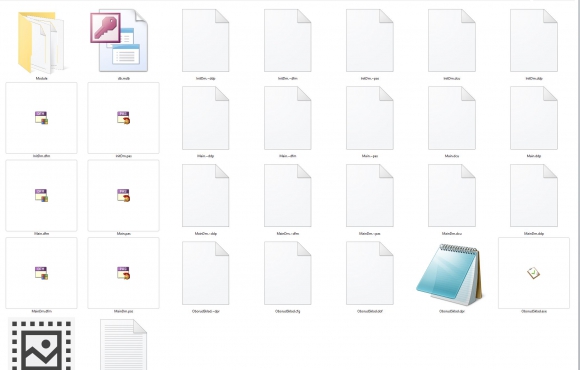Select the InitDm.pas source file
Image resolution: width=580 pixels, height=370 pixels.
coord(124,118)
